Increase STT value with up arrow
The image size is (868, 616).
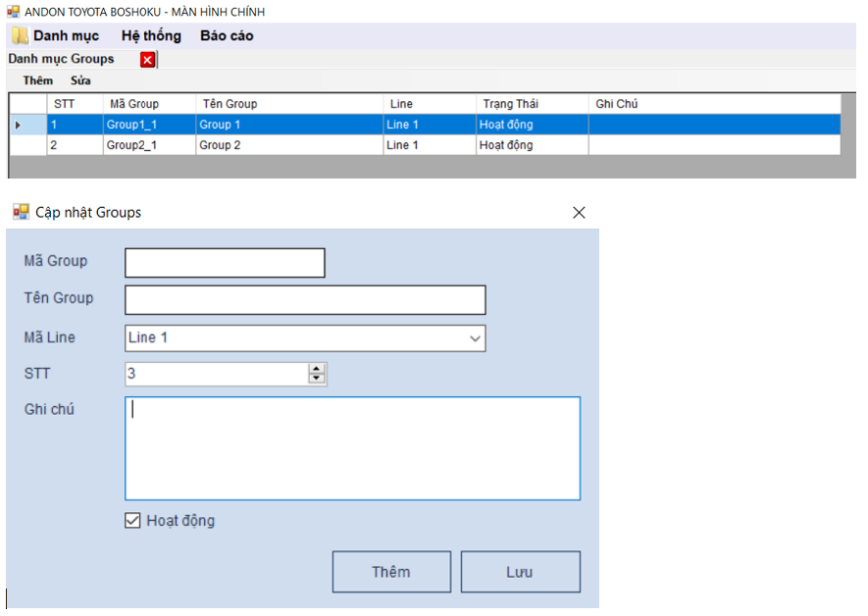coord(317,369)
